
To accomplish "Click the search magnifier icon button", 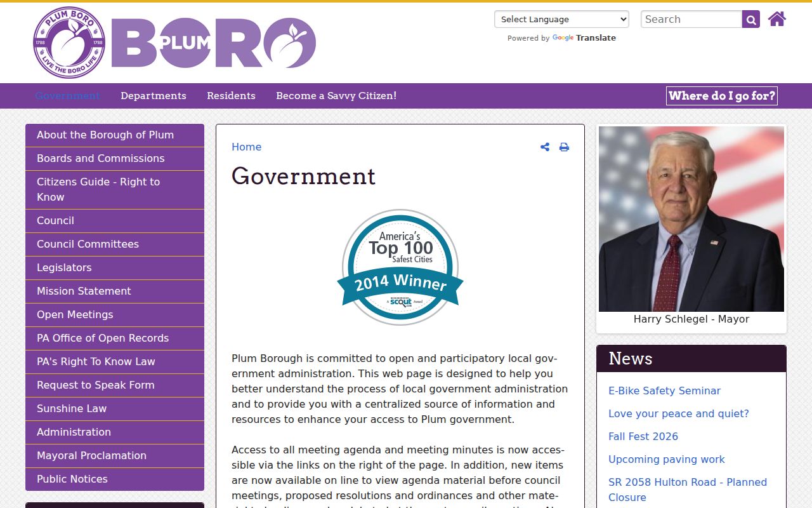I will point(751,20).
